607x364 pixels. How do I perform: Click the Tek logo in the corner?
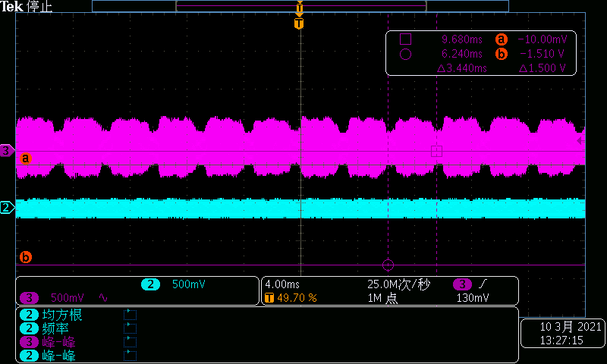[x=12, y=7]
